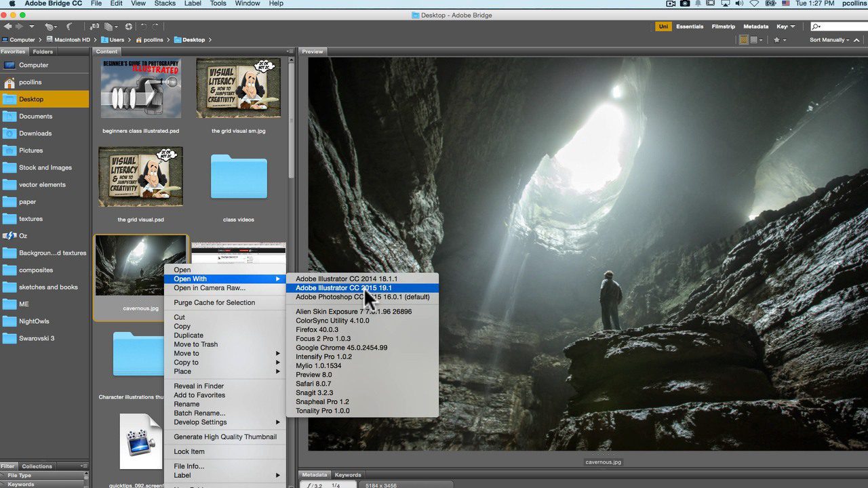
Task: Rotate the image clockwise using toolbar icon
Action: 155,26
